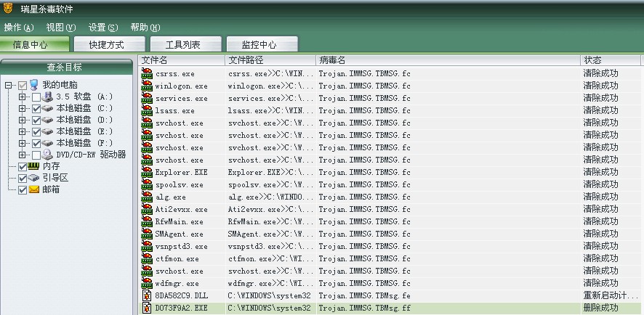Click the Rising antivirus lion logo icon
The width and height of the screenshot is (644, 315).
tap(8, 8)
